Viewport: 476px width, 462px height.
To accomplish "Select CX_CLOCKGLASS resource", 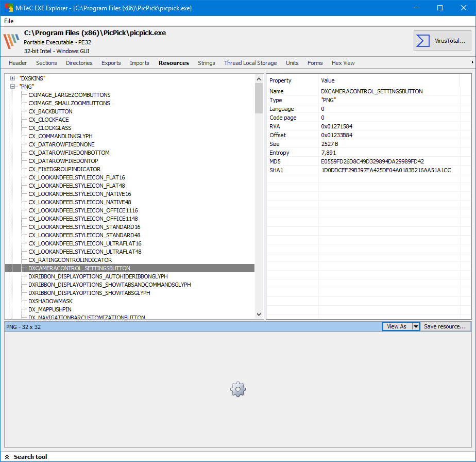I will tap(50, 128).
